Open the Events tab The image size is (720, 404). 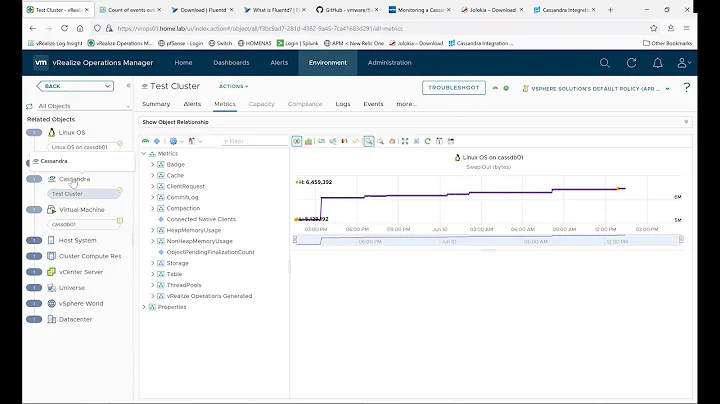click(x=373, y=104)
